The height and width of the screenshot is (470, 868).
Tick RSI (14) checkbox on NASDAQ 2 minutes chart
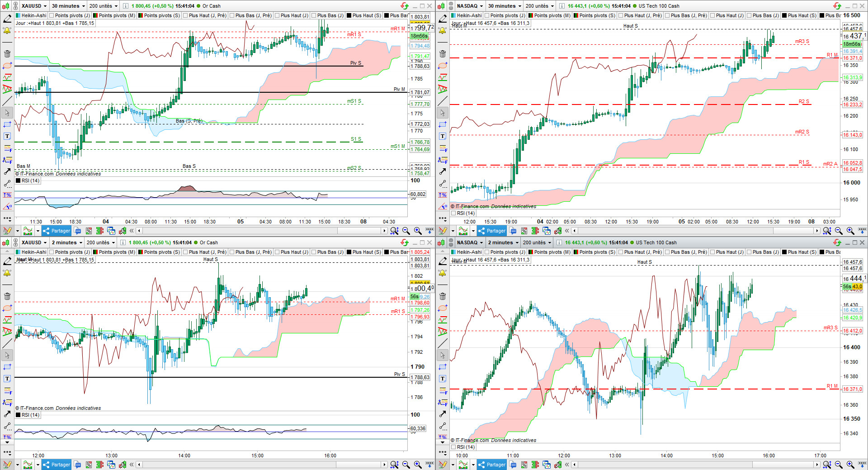pos(453,447)
